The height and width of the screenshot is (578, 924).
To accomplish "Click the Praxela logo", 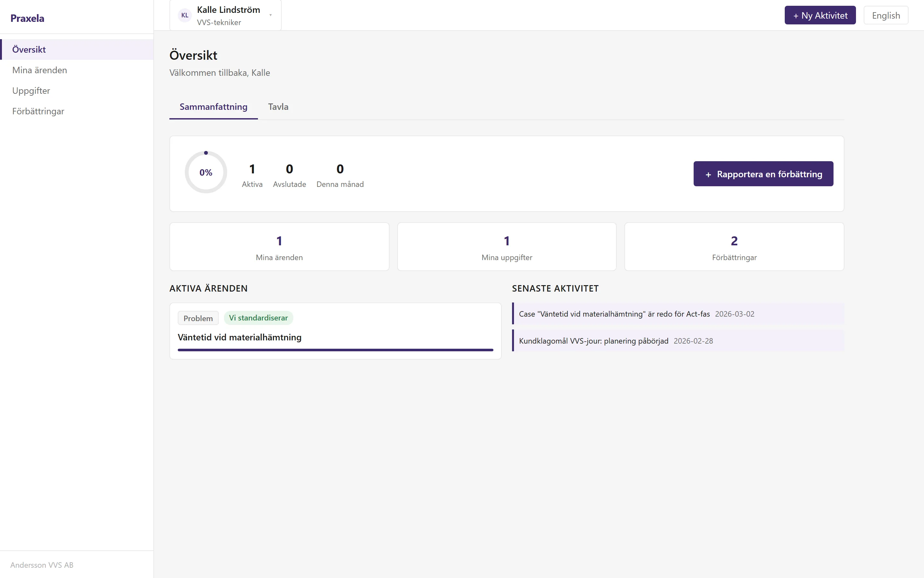I will [27, 18].
